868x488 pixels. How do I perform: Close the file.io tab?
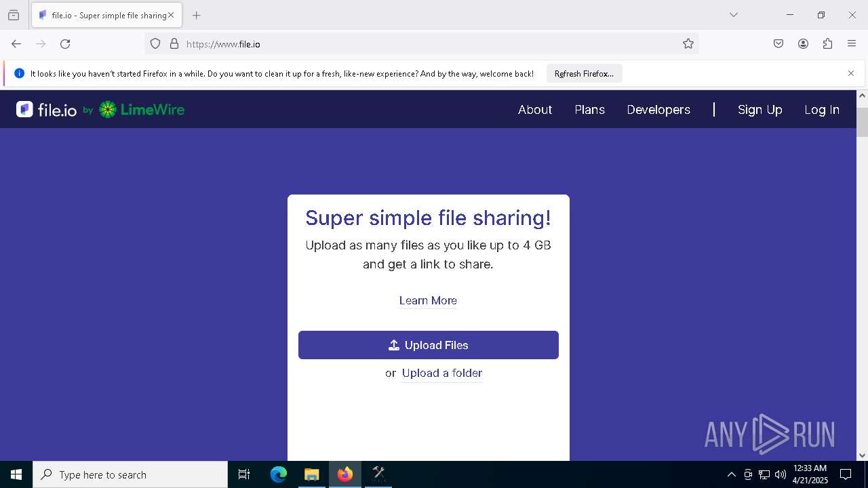pos(171,15)
